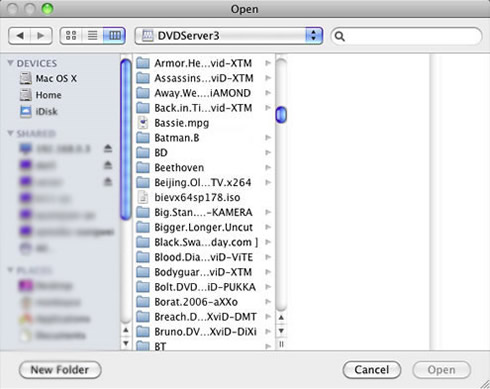Collapse the SHARED section triangle
This screenshot has width=490, height=389.
10,133
